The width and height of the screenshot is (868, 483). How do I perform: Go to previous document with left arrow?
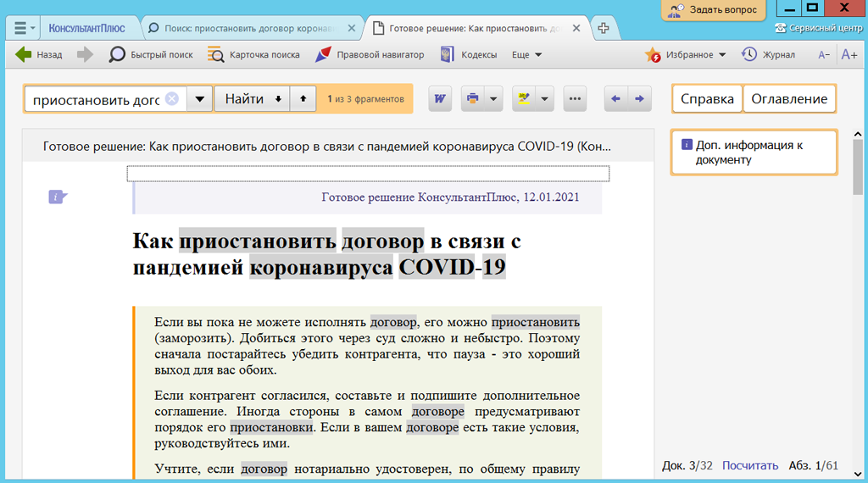615,99
